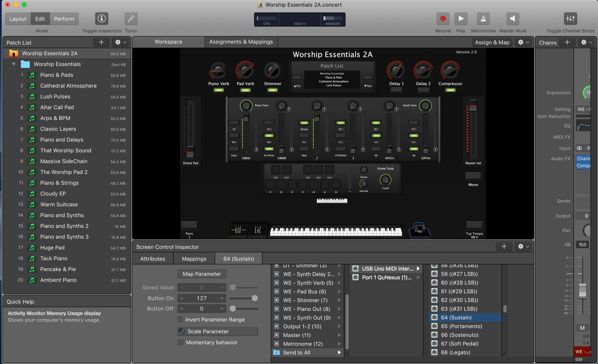Switch to Perform mode
This screenshot has height=364, width=598.
pyautogui.click(x=64, y=18)
